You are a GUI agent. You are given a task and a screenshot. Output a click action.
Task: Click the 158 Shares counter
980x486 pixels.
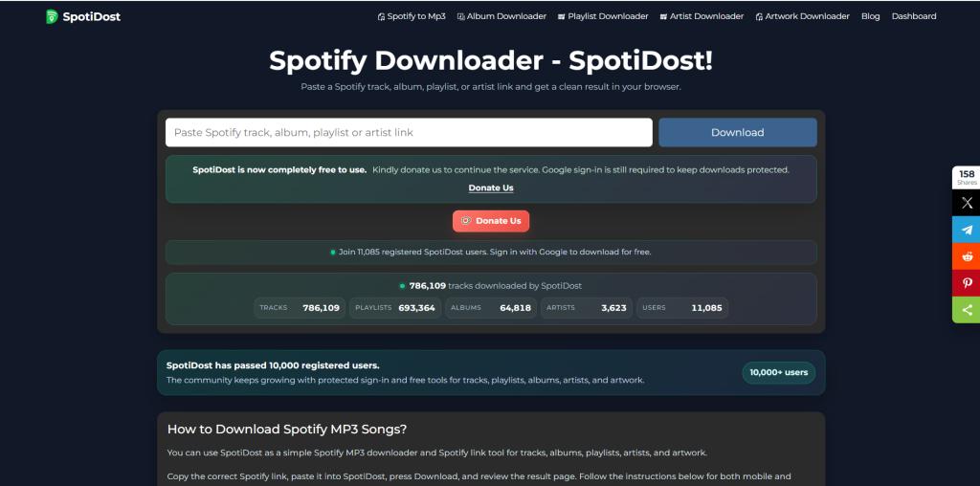click(967, 177)
